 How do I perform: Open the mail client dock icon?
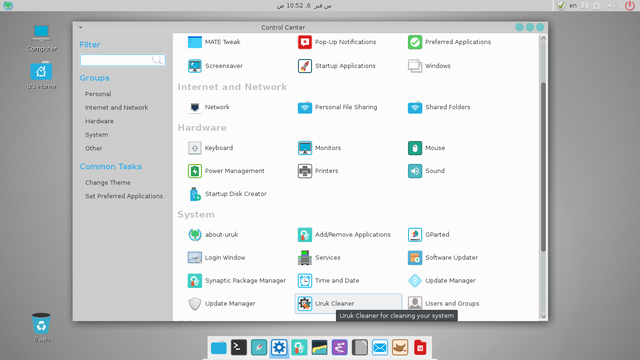(380, 348)
